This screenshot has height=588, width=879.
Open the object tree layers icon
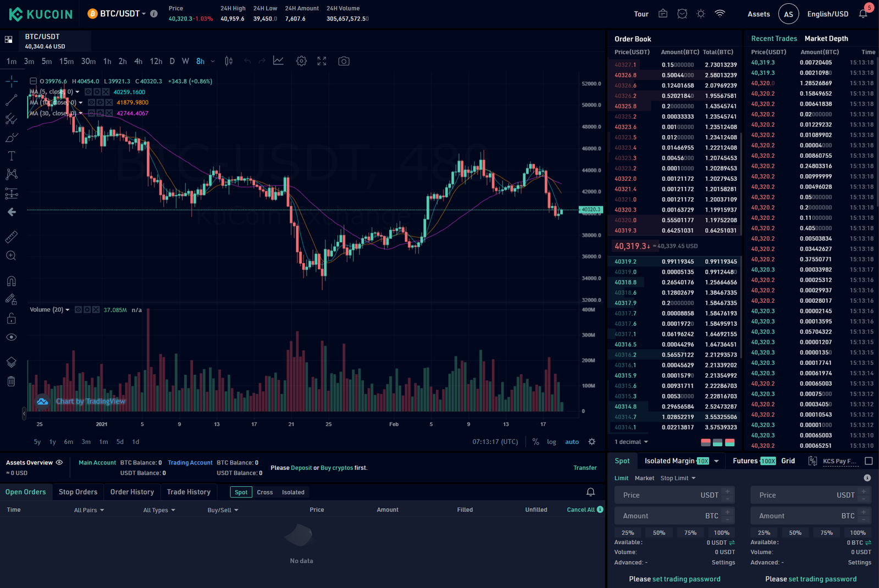12,362
